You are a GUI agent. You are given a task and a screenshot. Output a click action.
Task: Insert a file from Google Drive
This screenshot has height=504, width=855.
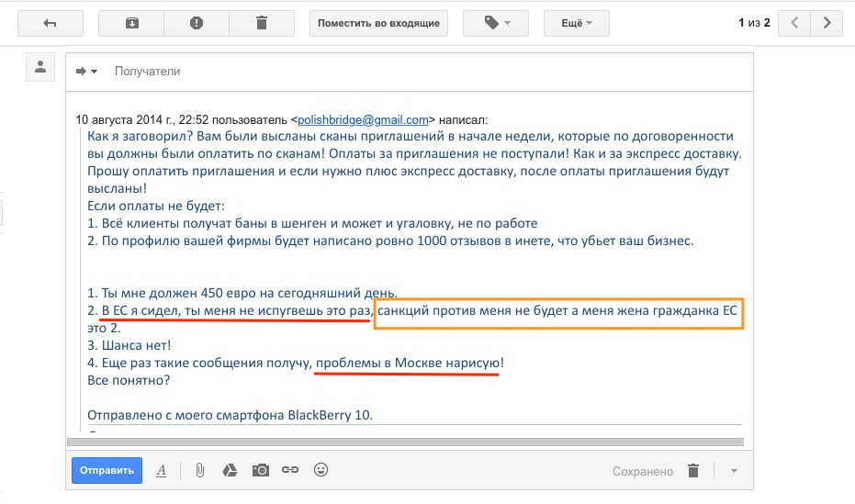pos(230,470)
